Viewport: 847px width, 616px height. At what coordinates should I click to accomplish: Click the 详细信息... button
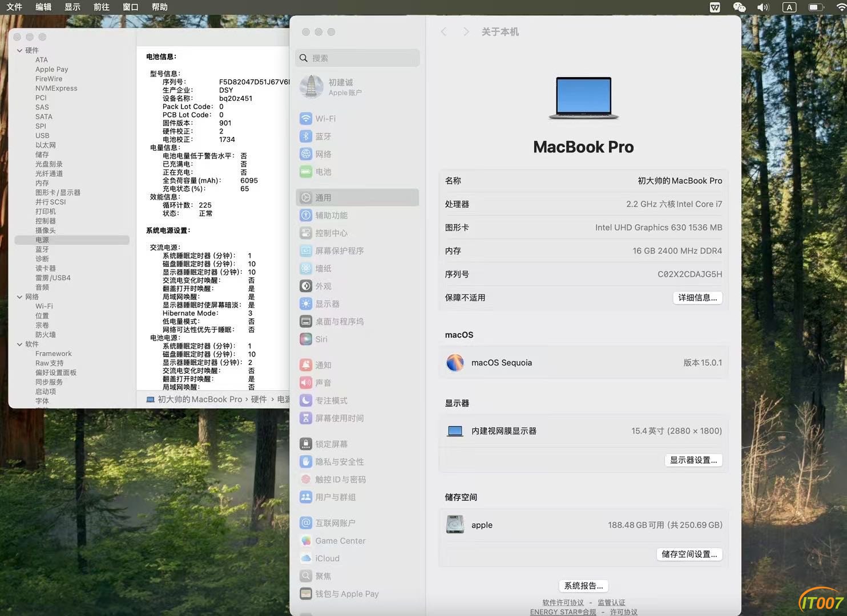tap(697, 298)
